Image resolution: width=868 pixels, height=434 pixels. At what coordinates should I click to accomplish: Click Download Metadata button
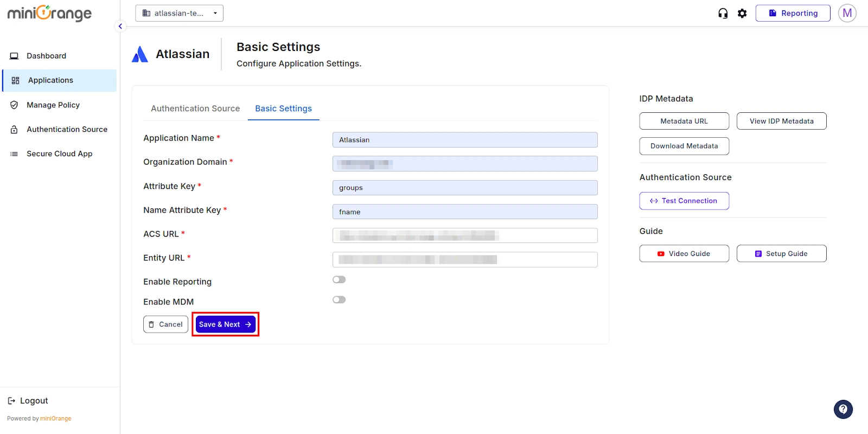684,146
